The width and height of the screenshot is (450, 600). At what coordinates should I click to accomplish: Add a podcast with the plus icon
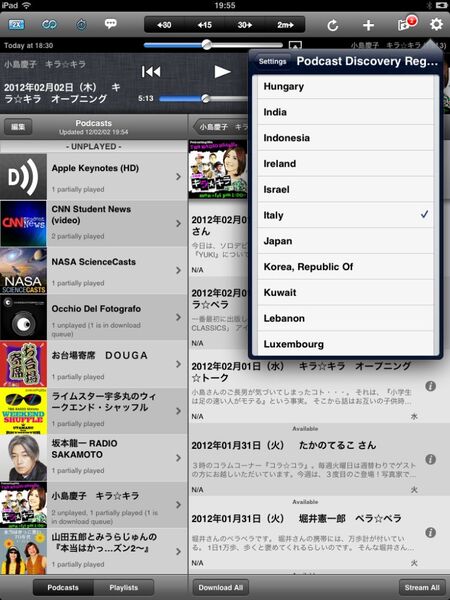point(368,25)
